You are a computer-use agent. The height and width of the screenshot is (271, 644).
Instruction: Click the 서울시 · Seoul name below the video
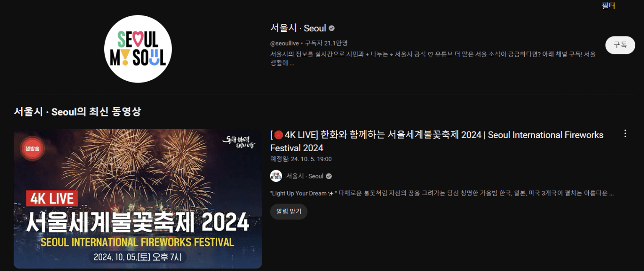click(305, 176)
